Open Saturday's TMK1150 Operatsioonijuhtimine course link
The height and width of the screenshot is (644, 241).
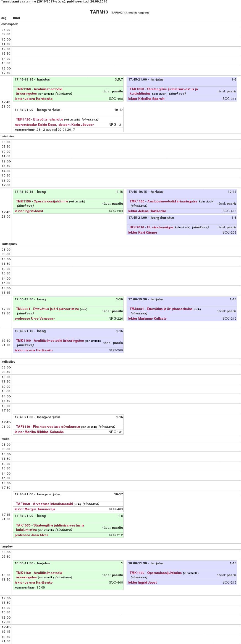pos(156,573)
